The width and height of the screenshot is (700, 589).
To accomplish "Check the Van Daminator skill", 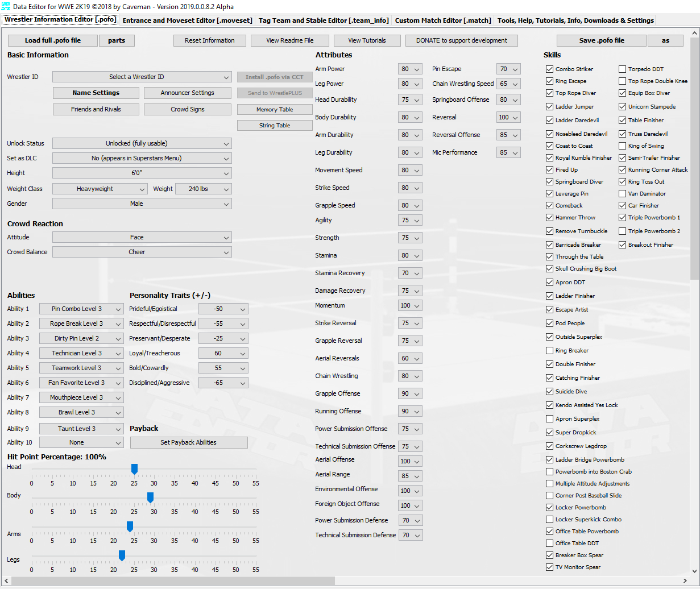I will point(622,194).
